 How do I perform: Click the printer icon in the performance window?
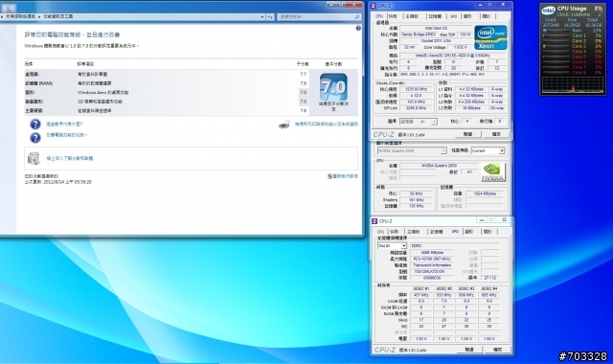pyautogui.click(x=284, y=125)
